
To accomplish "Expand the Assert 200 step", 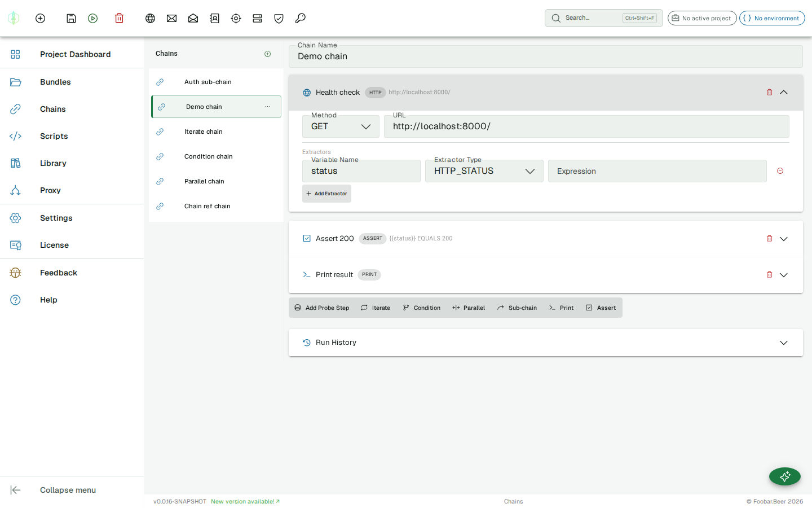I will coord(784,239).
